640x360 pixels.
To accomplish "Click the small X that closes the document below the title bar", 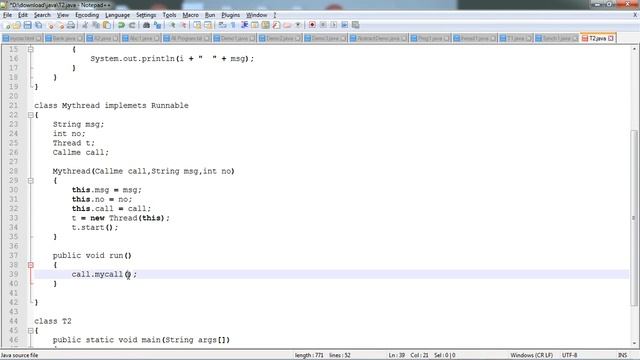I will (x=635, y=15).
